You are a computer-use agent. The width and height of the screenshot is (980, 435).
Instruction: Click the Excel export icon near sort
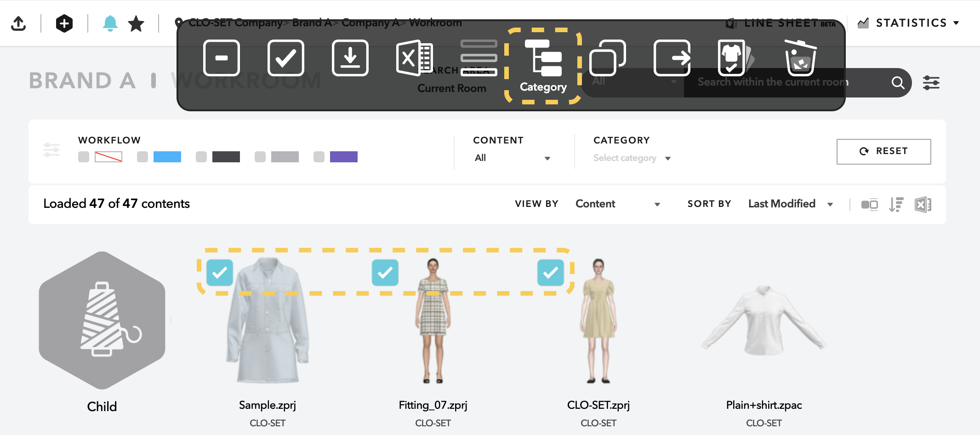tap(923, 204)
